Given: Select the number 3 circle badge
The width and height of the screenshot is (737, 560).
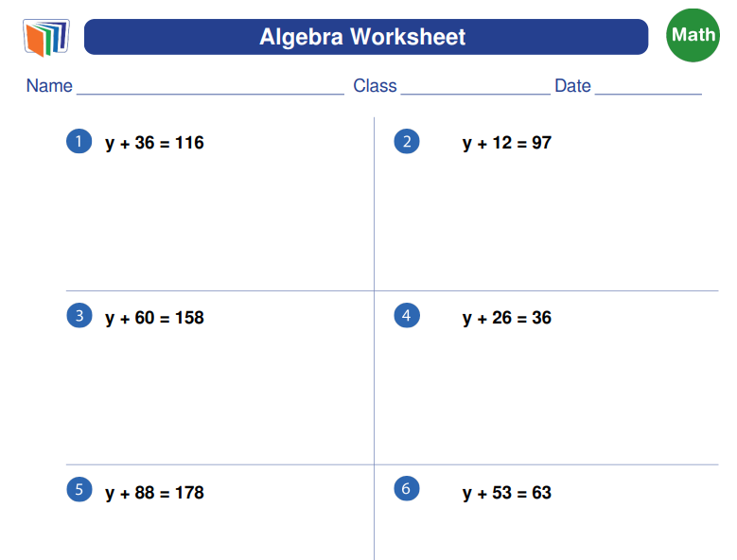Looking at the screenshot, I should (x=79, y=315).
